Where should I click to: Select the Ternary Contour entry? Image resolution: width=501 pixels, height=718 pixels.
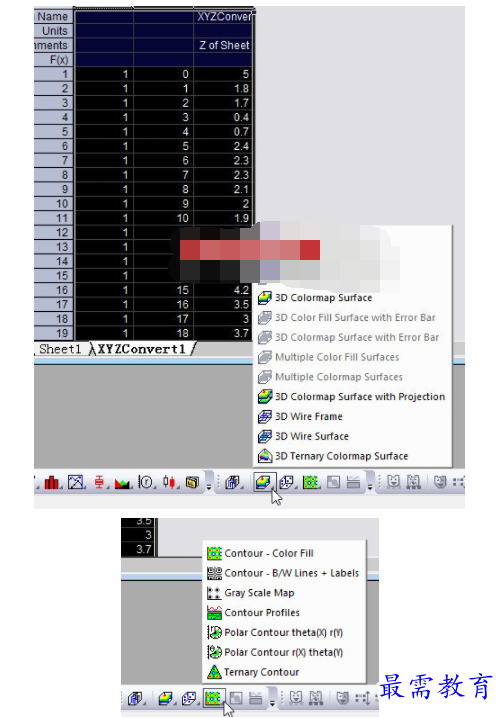pos(284,672)
